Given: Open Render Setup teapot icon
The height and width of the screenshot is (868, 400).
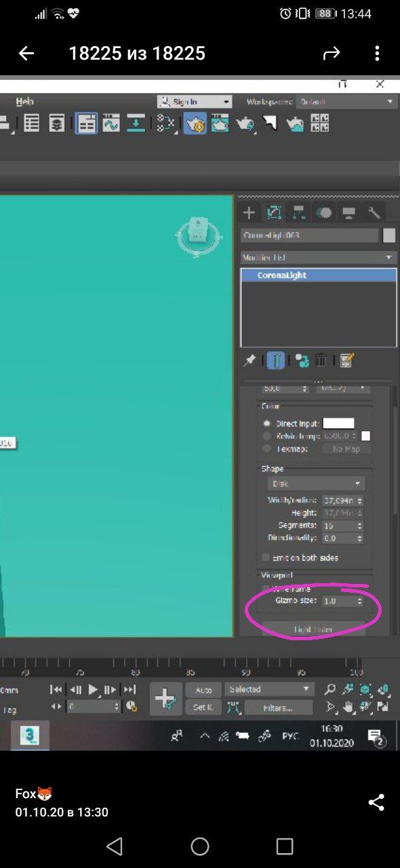Looking at the screenshot, I should click(195, 123).
